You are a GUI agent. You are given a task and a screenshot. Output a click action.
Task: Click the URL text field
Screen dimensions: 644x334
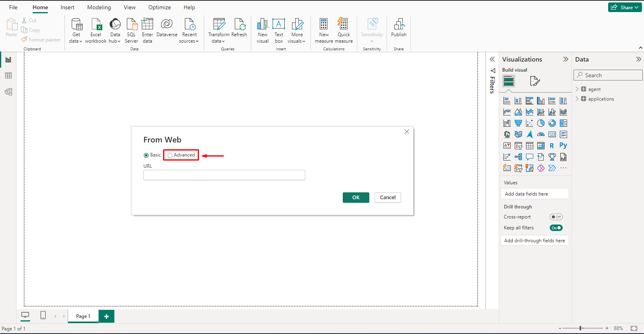click(224, 175)
